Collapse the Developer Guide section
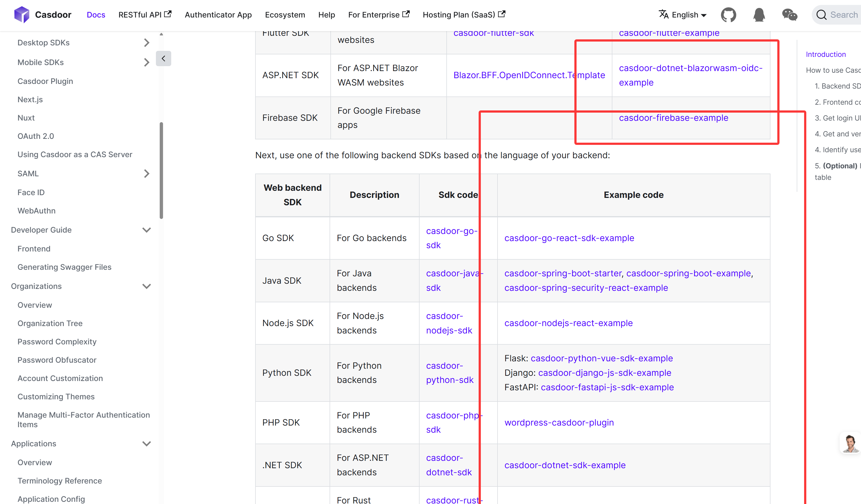This screenshot has height=504, width=861. [146, 230]
